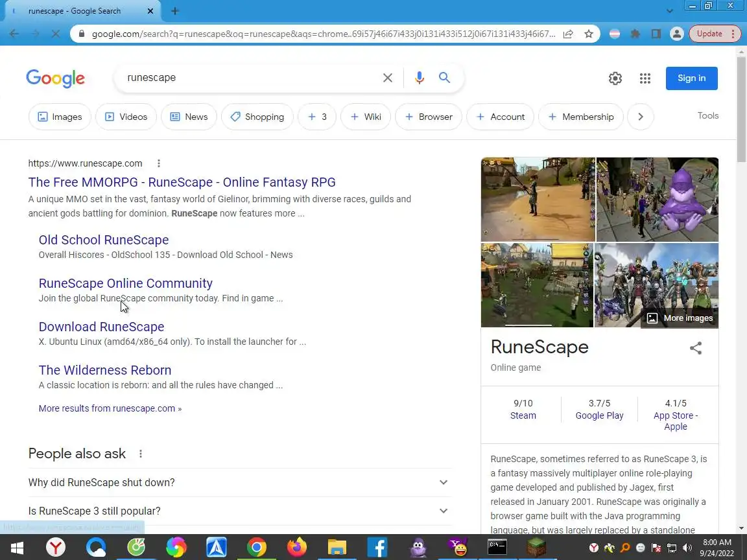Open Command Prompt from the taskbar
747x560 pixels.
[497, 548]
